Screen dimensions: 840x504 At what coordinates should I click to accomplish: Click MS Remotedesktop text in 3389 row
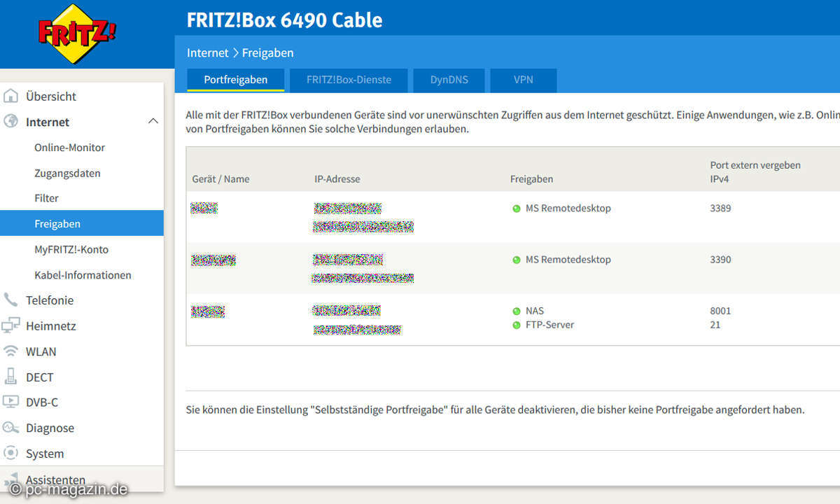pyautogui.click(x=568, y=208)
